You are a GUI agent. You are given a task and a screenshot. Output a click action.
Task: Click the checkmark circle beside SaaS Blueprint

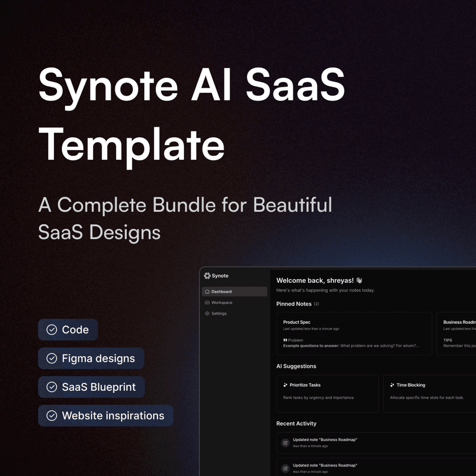coord(52,387)
